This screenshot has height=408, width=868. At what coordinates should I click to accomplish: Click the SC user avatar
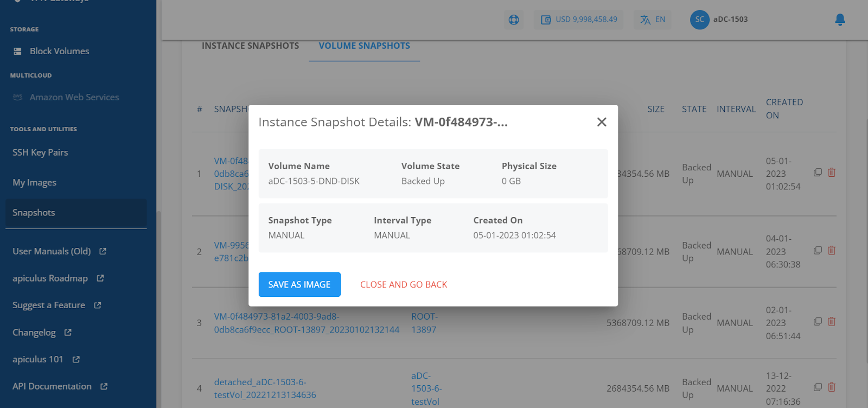[700, 20]
